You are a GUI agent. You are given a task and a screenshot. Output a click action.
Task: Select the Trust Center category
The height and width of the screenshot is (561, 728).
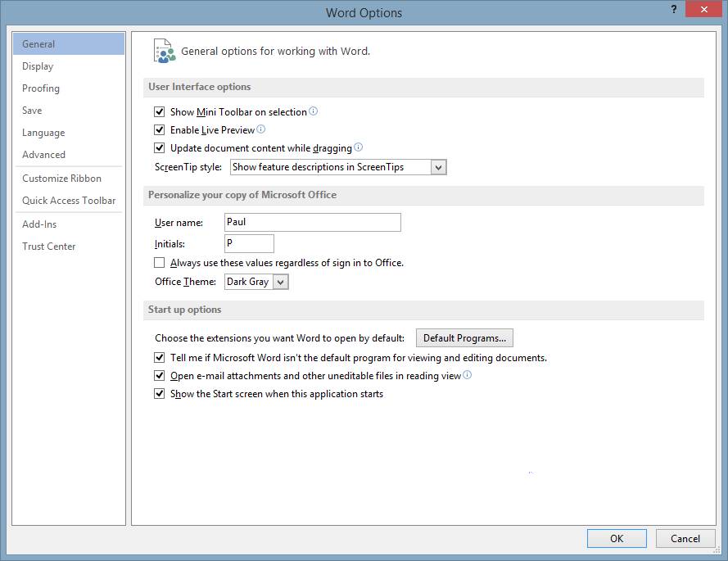(x=48, y=246)
